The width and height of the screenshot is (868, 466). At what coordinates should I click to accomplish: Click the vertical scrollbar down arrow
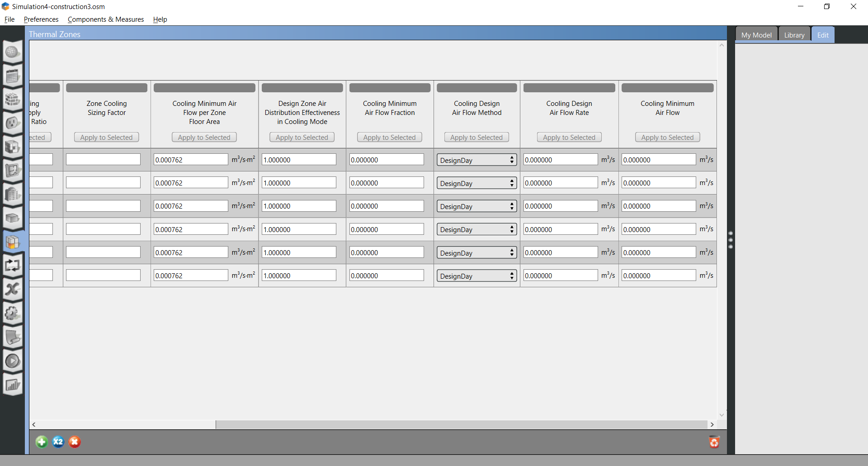click(722, 414)
